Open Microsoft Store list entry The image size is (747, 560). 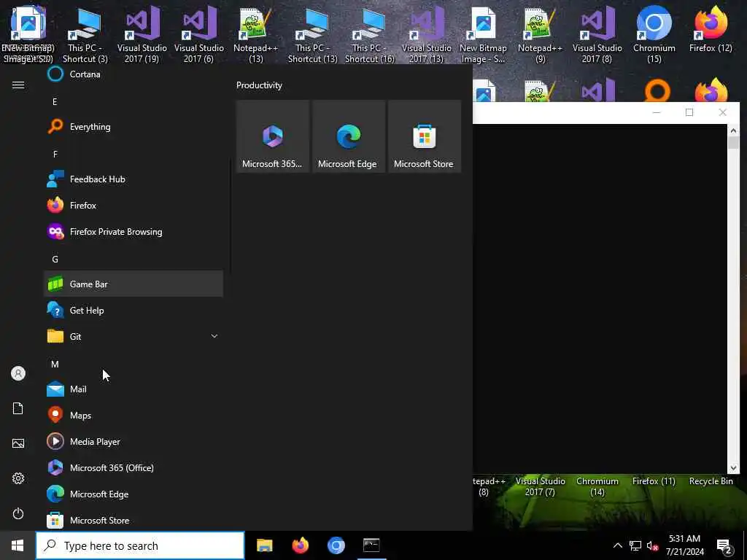[x=133, y=520]
